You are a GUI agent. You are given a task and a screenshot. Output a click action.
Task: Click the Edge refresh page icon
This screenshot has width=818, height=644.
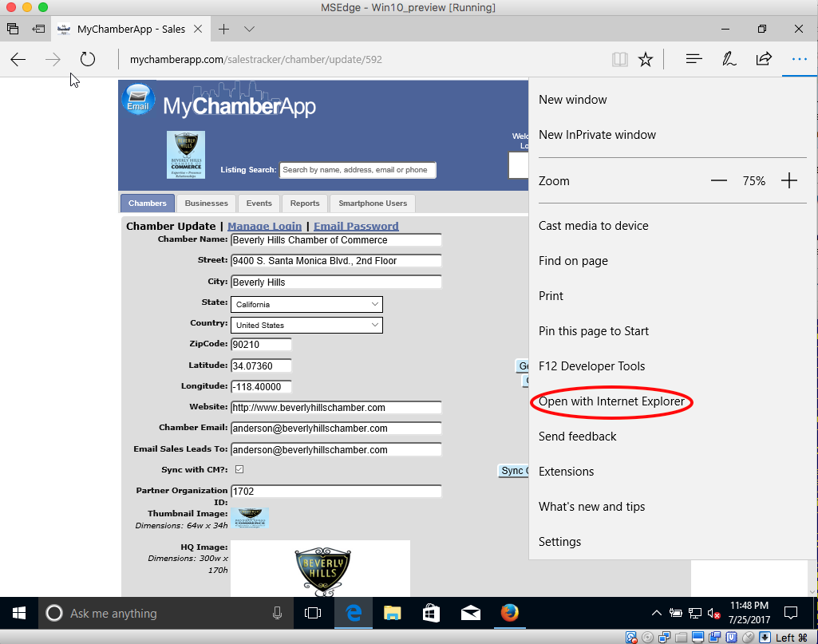coord(88,59)
